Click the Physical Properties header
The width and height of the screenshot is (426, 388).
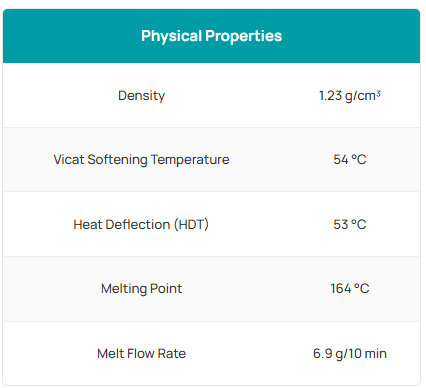pos(211,36)
